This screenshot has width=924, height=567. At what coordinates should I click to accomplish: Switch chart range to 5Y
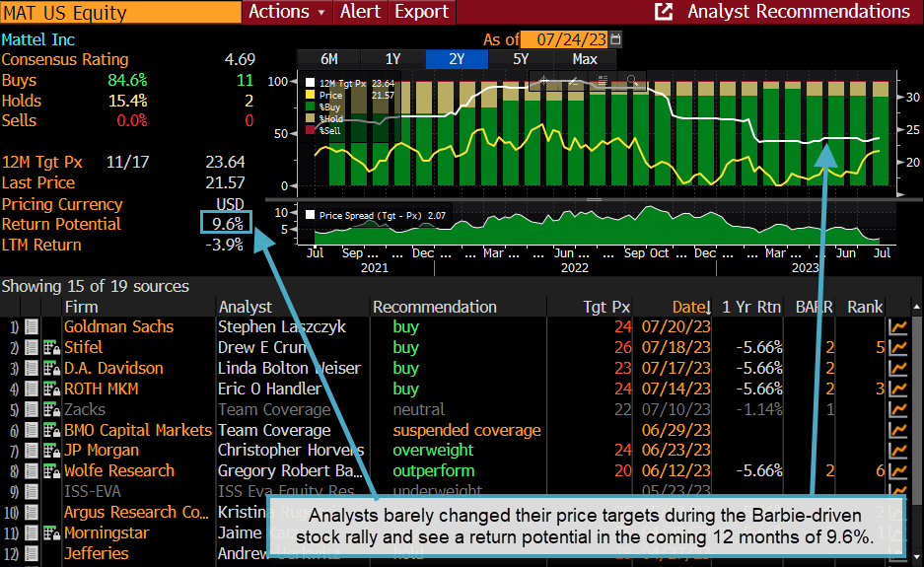521,59
